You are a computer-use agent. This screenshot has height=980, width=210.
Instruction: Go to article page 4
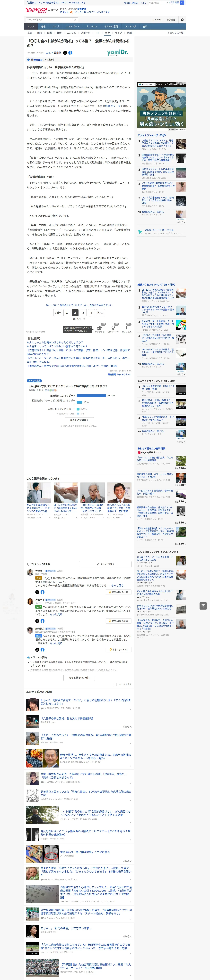click(x=91, y=313)
